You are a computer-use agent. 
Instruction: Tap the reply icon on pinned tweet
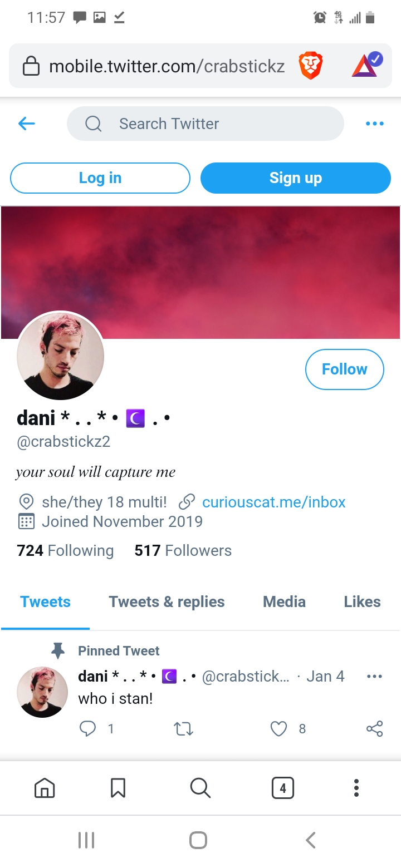point(87,729)
